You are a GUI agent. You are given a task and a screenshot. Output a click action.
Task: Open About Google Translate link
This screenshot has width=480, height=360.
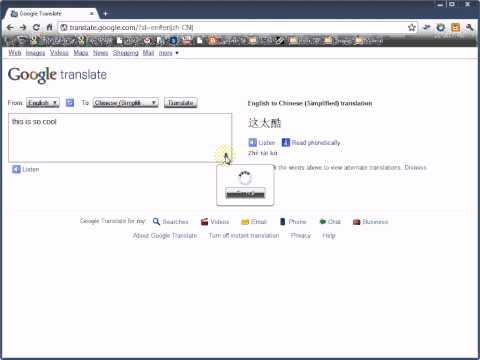coord(165,236)
